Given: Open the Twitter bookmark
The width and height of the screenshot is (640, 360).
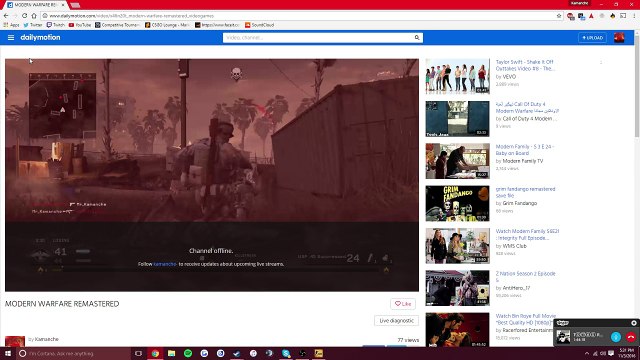Looking at the screenshot, I should pos(33,25).
